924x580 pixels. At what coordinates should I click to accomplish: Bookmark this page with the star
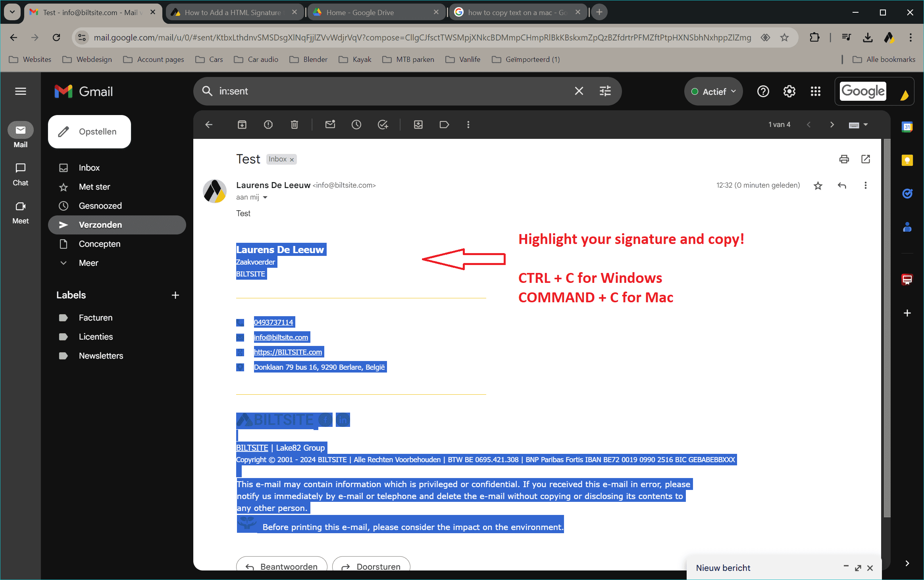click(x=784, y=37)
